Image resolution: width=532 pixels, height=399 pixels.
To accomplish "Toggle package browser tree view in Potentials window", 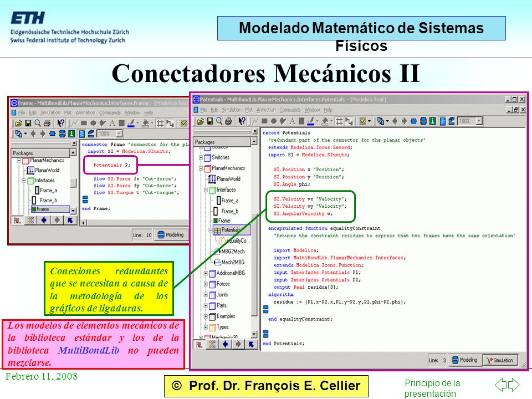I will coord(199,345).
